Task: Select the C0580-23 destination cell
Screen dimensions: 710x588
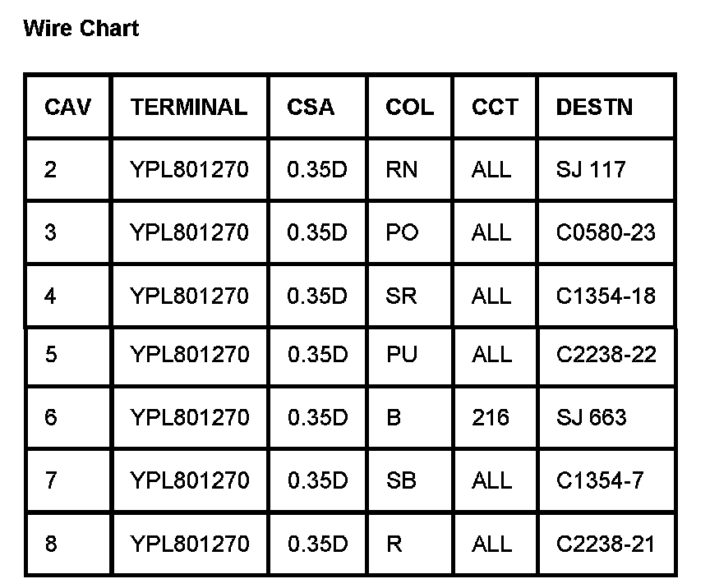Action: [606, 232]
